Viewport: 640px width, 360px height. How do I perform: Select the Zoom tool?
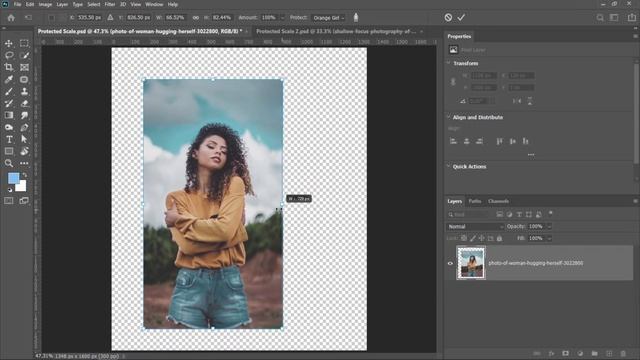9,163
